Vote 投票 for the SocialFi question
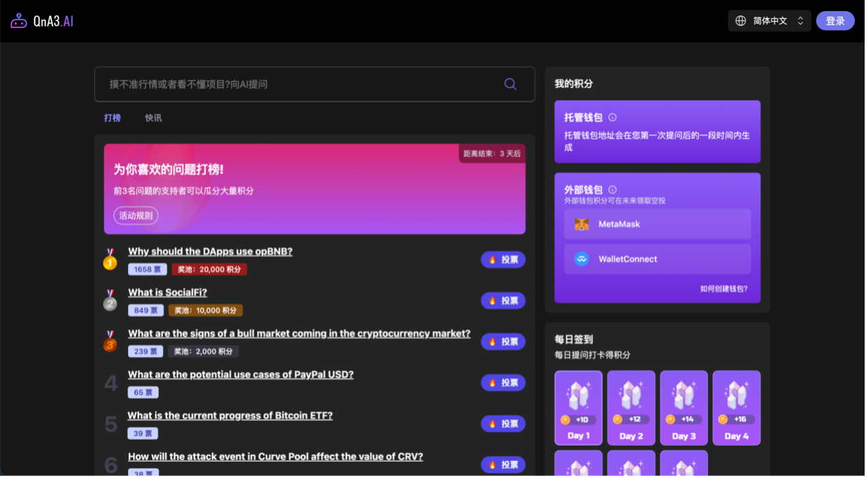This screenshot has width=868, height=478. click(x=503, y=300)
